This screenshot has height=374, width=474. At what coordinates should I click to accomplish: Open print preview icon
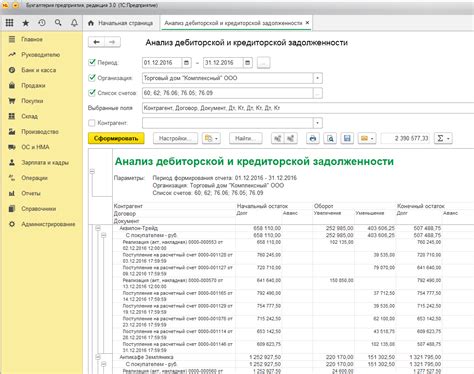coord(330,138)
